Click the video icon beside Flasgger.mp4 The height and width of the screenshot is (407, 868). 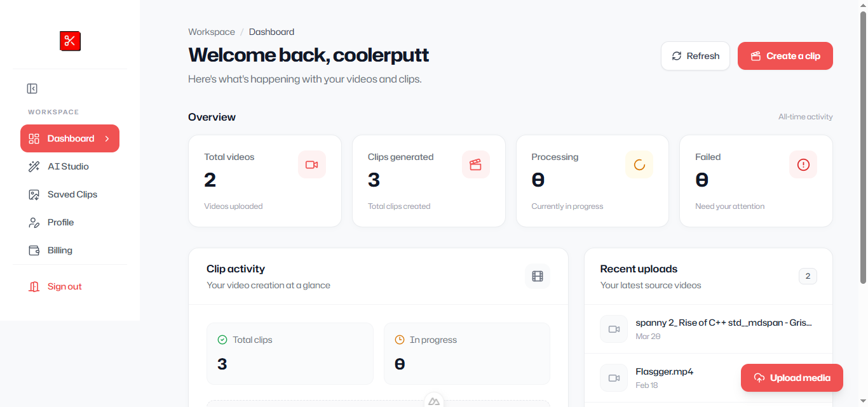614,378
